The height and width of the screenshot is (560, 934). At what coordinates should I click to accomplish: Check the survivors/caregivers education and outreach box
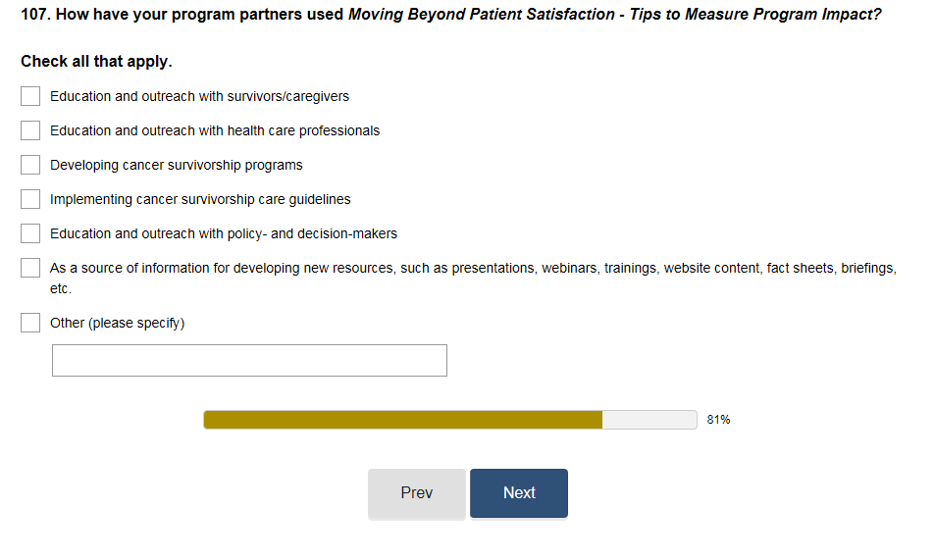click(x=30, y=96)
